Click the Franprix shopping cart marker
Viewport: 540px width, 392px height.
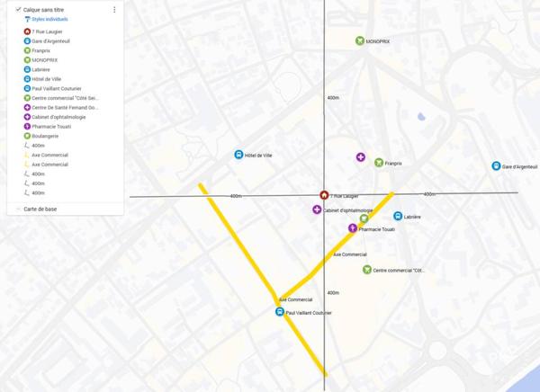(x=379, y=163)
